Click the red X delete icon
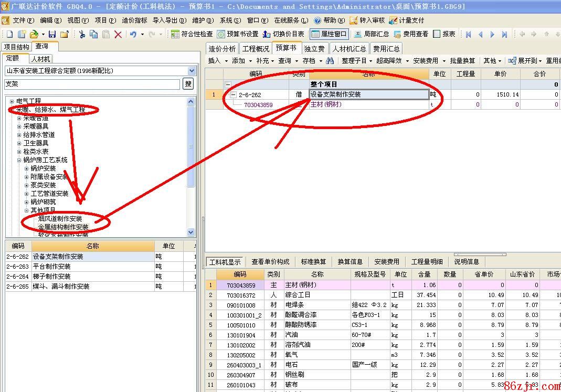The height and width of the screenshot is (392, 561). [x=118, y=34]
